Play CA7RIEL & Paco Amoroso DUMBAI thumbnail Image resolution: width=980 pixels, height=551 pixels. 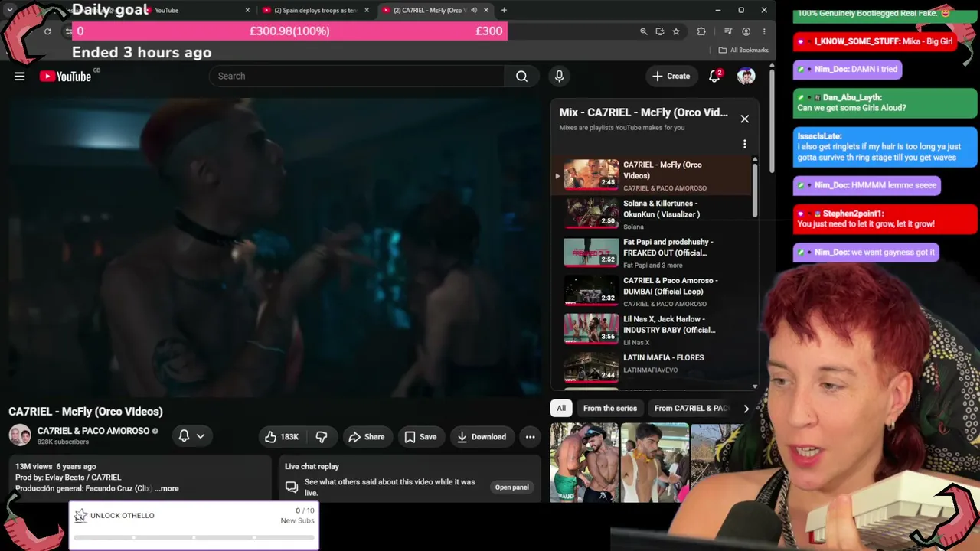(591, 291)
